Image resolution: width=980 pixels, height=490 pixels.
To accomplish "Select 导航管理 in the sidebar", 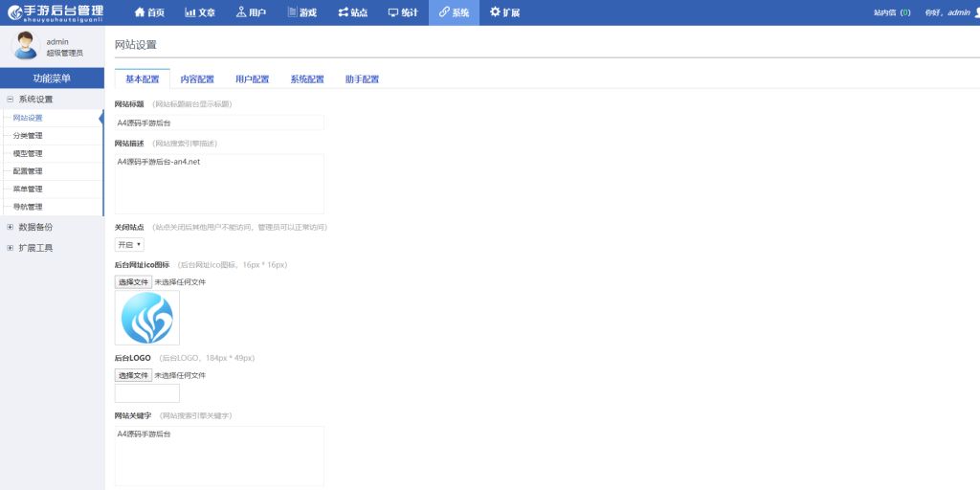I will click(x=52, y=207).
